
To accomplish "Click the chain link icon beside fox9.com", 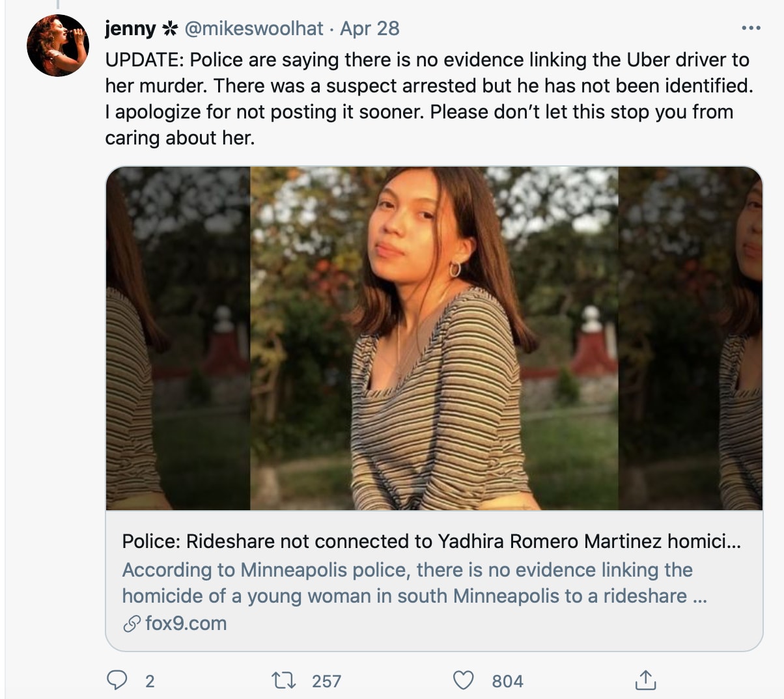I will [x=132, y=624].
